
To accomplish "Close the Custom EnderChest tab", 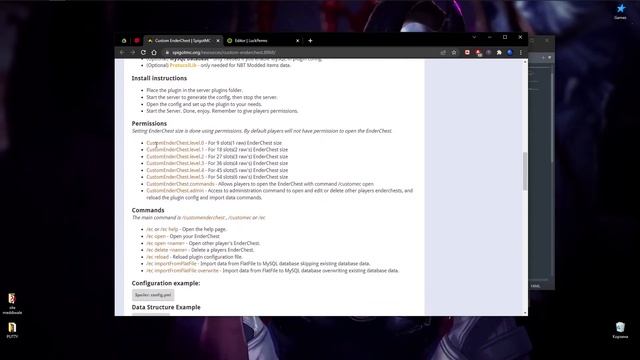I will point(218,41).
